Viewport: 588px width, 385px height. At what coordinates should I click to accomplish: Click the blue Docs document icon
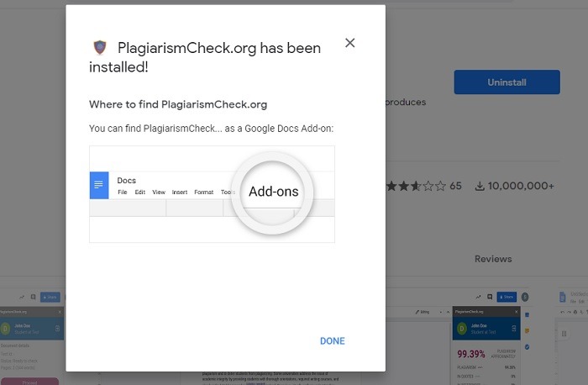99,186
